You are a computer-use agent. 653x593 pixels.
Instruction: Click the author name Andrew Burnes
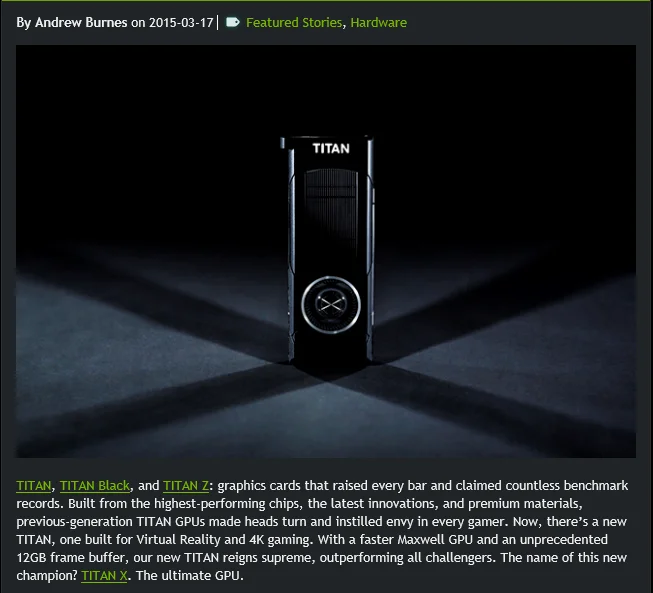tap(81, 22)
